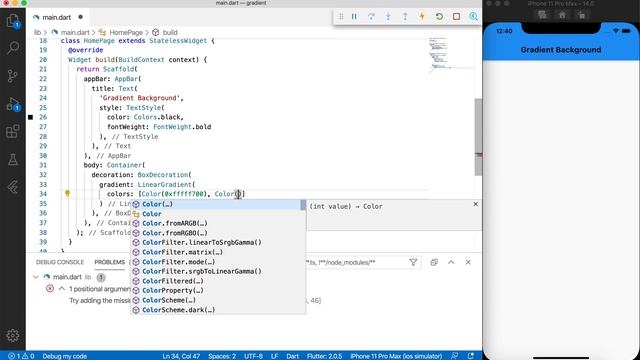Close the suggestion details popup
Screen dimensions: 640x360
coord(476,204)
